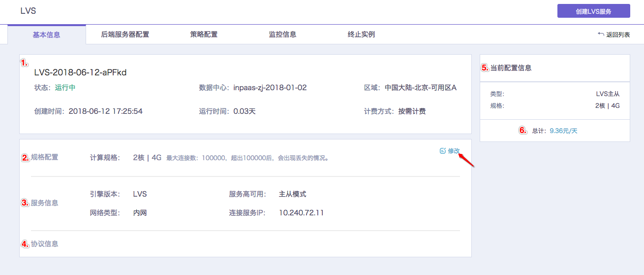This screenshot has width=644, height=275.
Task: Click the 创建LVS服务 button
Action: point(593,11)
